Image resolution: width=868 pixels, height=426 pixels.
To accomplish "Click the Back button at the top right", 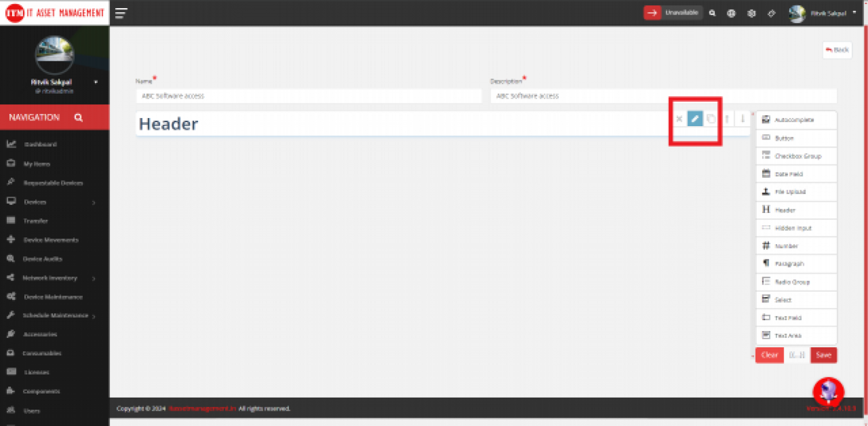I will tap(837, 50).
